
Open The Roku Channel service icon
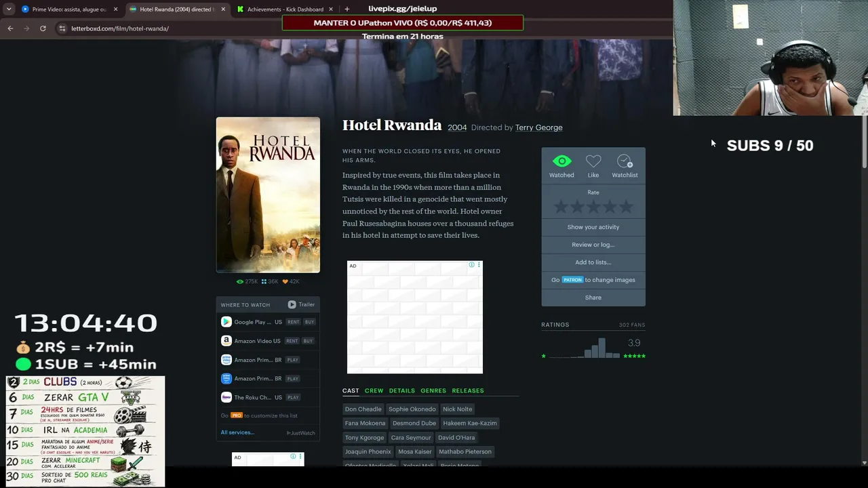pyautogui.click(x=226, y=398)
